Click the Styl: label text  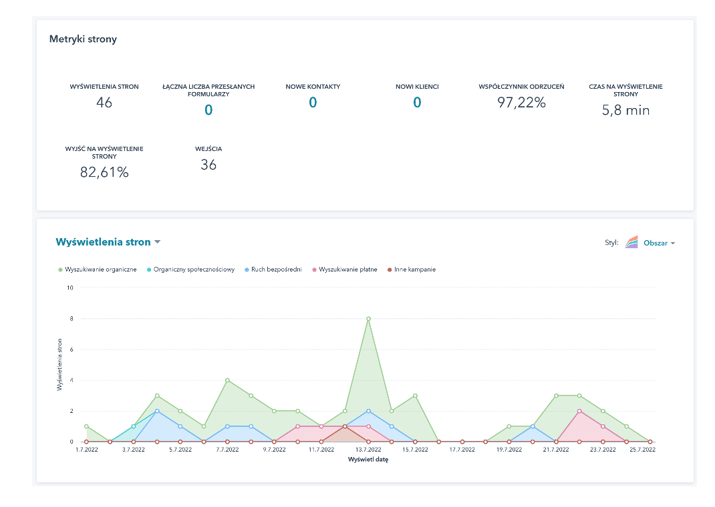tap(611, 243)
